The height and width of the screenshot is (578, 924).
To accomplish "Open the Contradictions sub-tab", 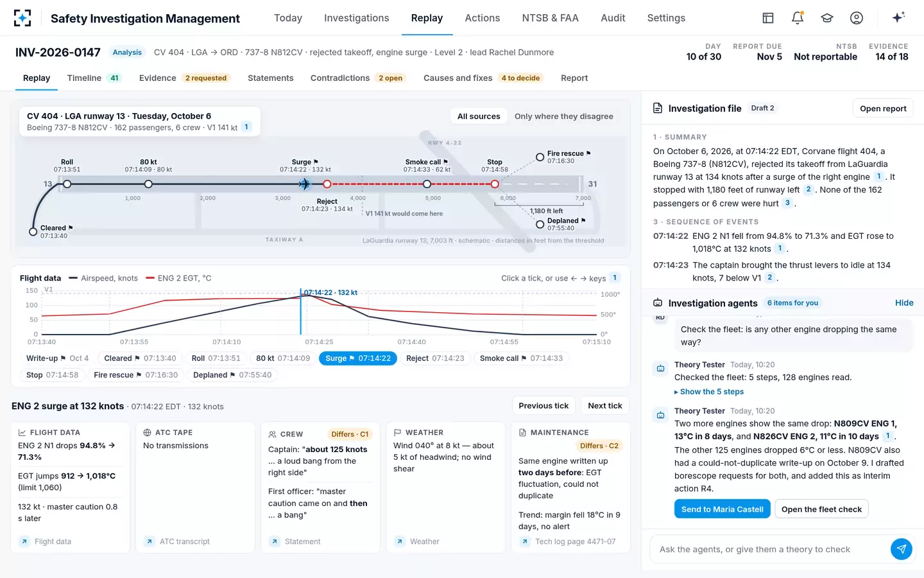I will [357, 78].
